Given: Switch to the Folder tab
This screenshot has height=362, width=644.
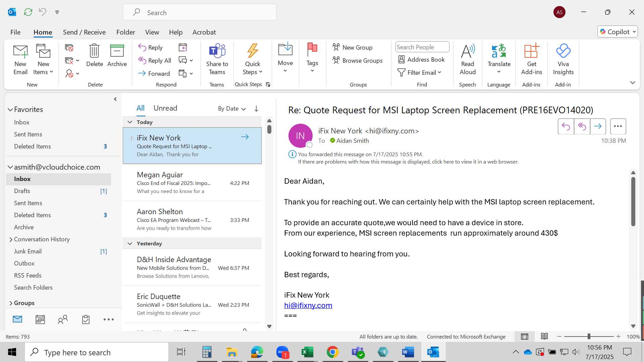Looking at the screenshot, I should click(x=125, y=32).
